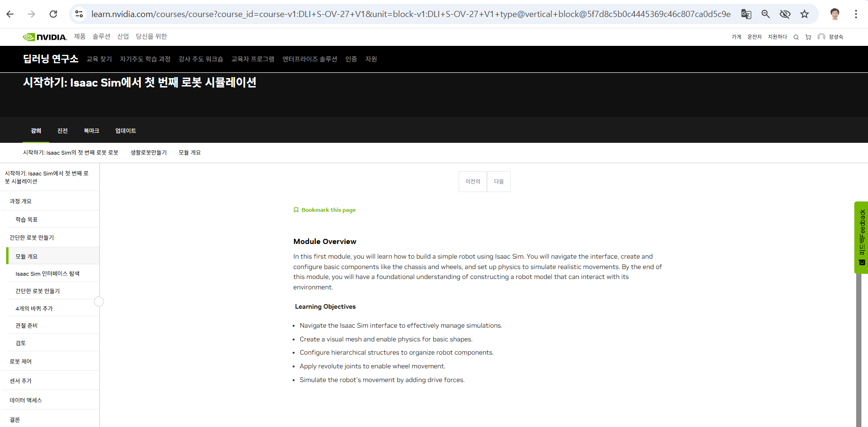Viewport: 868px width, 427px height.
Task: Open the 솔루션 menu in NVIDIA header
Action: [101, 36]
